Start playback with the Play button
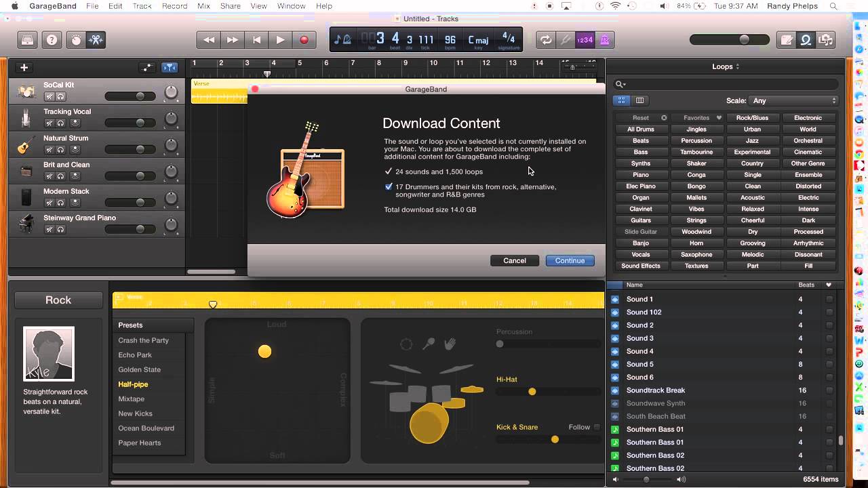This screenshot has height=488, width=868. tap(280, 40)
